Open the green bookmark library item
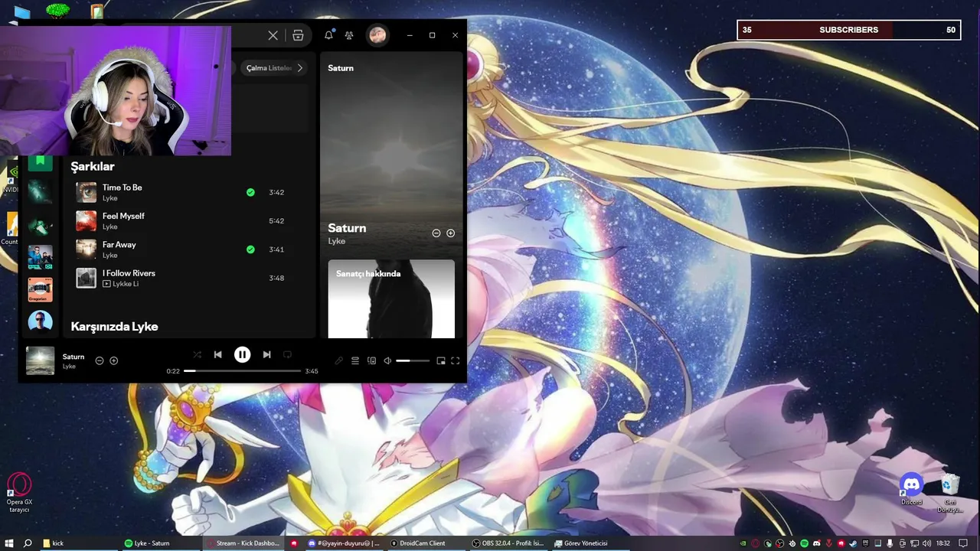980x551 pixels. pos(41,161)
